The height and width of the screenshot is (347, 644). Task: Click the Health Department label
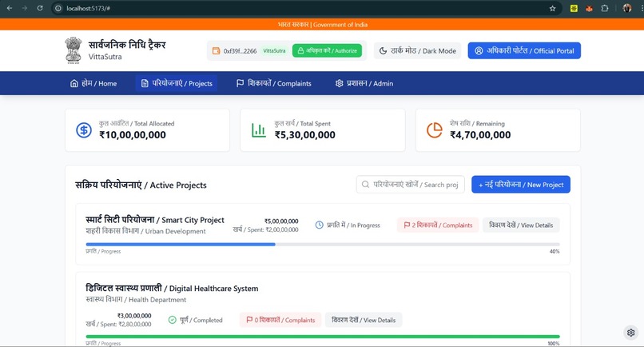pyautogui.click(x=136, y=300)
